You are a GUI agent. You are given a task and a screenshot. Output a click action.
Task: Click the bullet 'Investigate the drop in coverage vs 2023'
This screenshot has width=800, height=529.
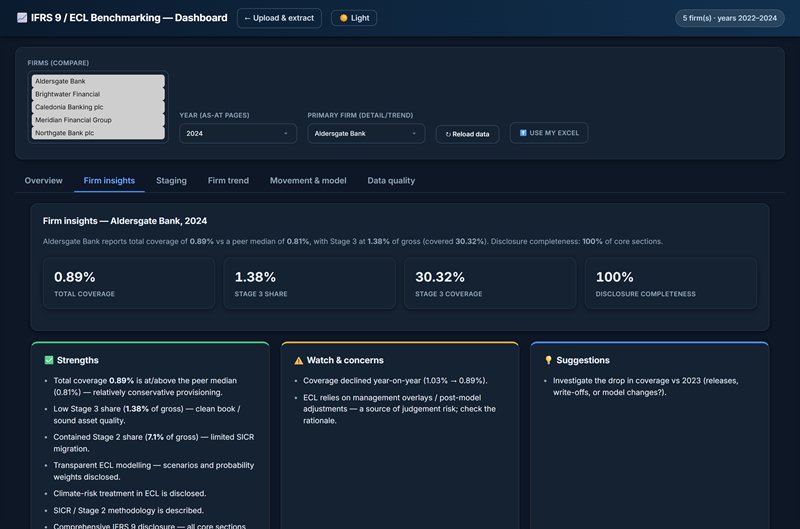click(x=645, y=387)
